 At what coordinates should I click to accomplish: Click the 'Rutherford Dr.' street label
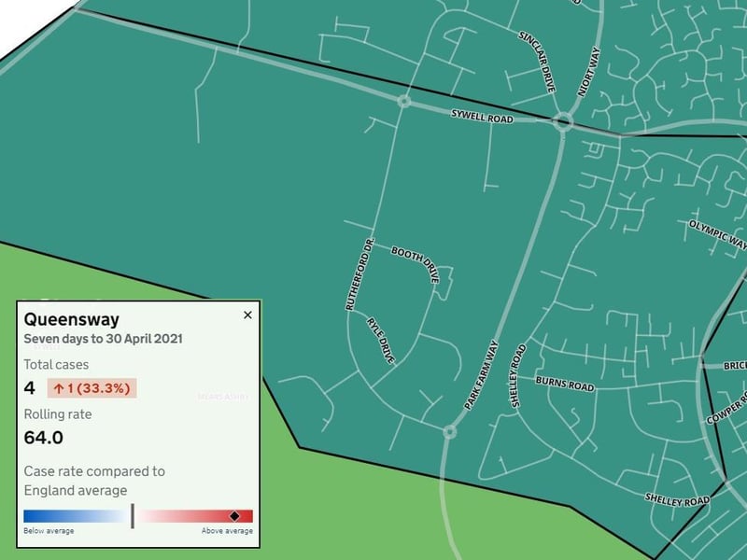pyautogui.click(x=359, y=274)
